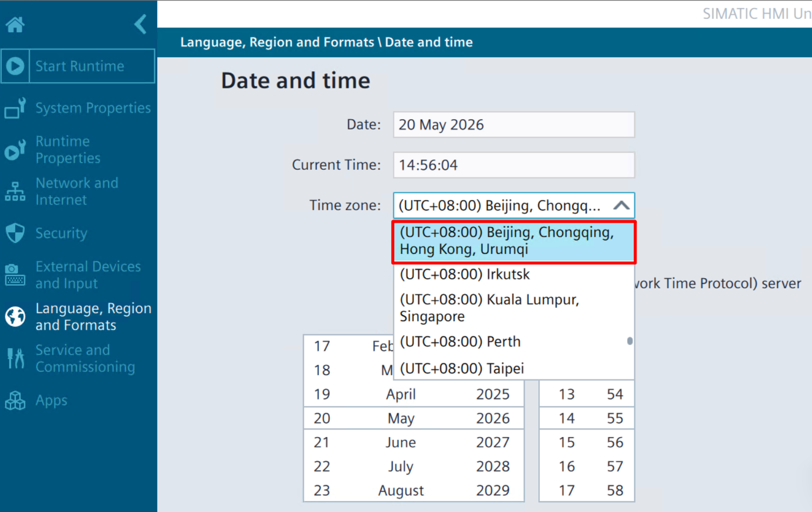Click the Current Time field
This screenshot has height=512, width=812.
point(514,165)
